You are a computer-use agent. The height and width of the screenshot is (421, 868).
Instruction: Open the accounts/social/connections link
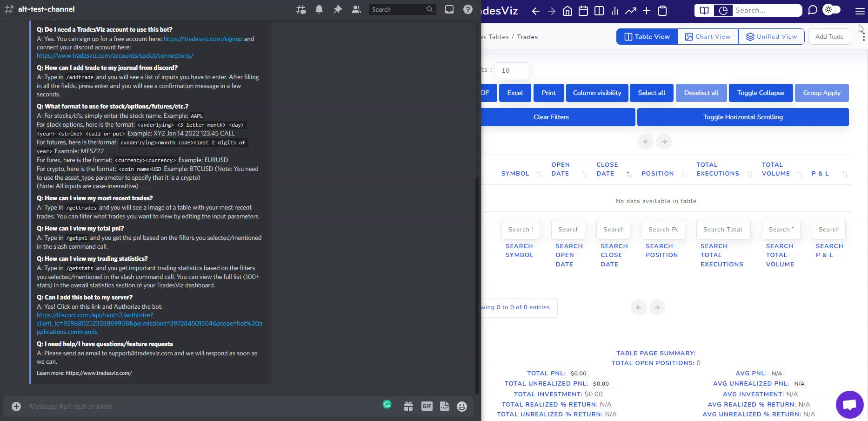(115, 55)
